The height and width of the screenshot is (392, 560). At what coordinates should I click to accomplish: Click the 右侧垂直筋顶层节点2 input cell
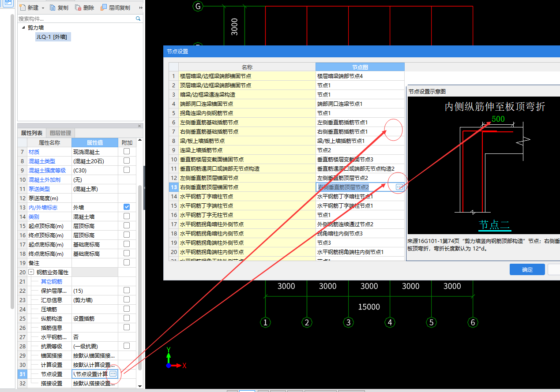356,187
